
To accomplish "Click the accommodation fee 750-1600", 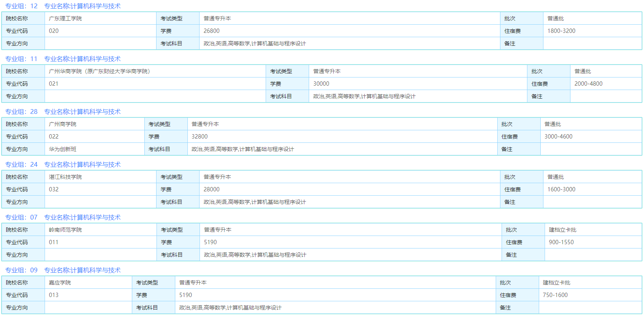I will click(x=555, y=295).
